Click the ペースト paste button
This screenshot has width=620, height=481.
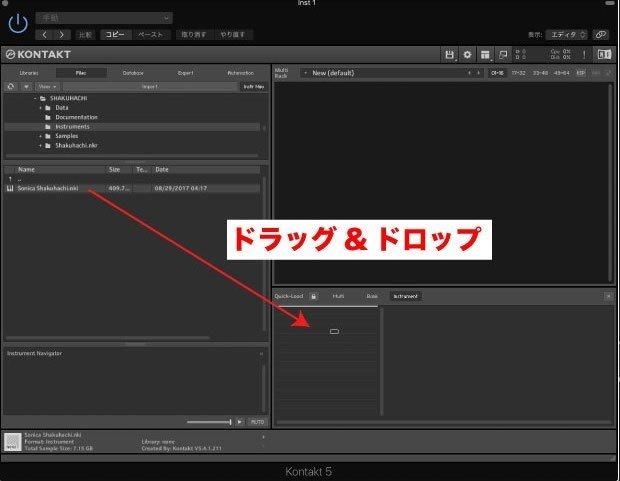[151, 35]
